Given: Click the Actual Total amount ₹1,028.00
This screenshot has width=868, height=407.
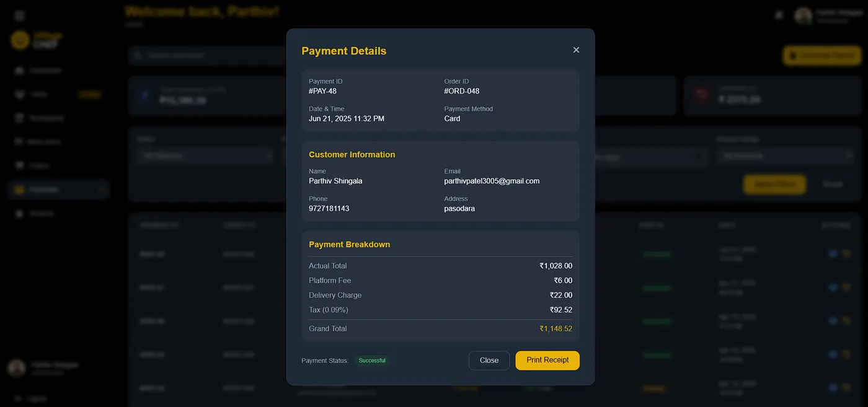Looking at the screenshot, I should [x=556, y=266].
